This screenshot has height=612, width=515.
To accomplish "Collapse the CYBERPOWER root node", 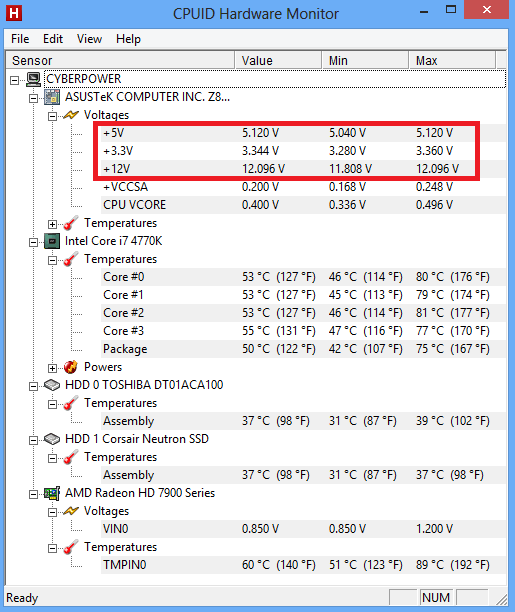I will pyautogui.click(x=14, y=80).
